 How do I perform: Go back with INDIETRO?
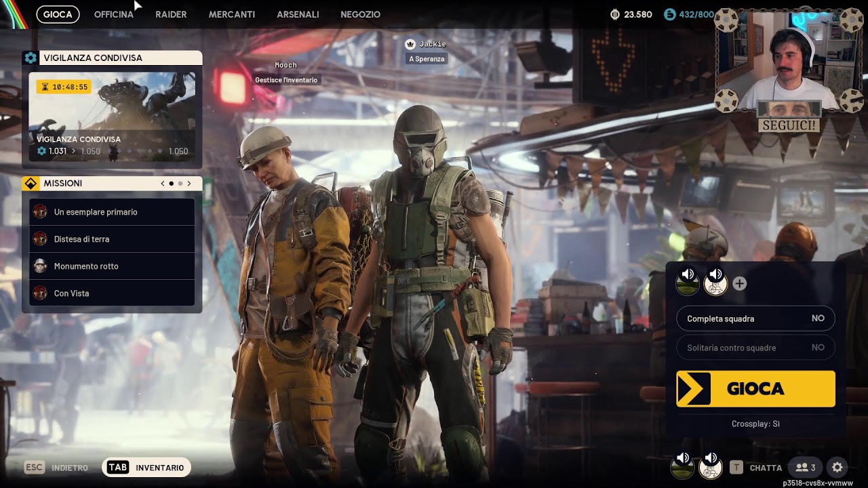click(x=70, y=468)
